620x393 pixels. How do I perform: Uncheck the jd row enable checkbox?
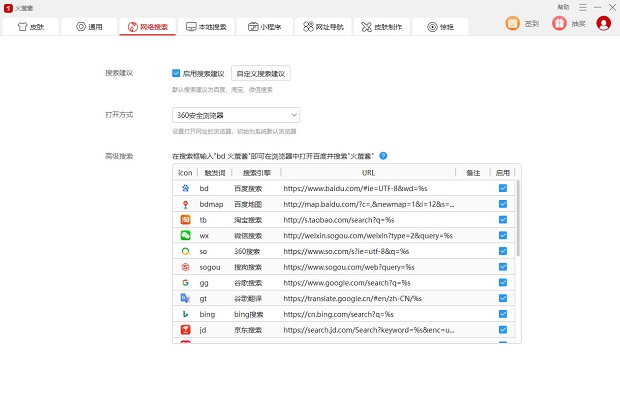point(503,330)
